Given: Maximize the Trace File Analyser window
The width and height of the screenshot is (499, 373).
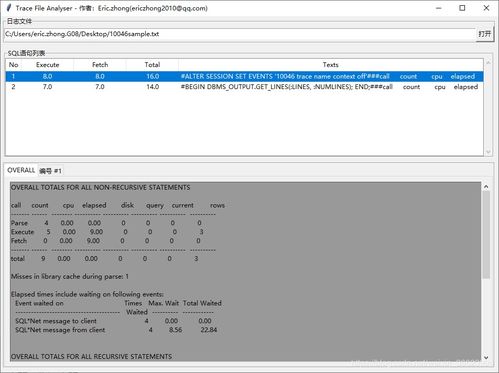Looking at the screenshot, I should 462,8.
